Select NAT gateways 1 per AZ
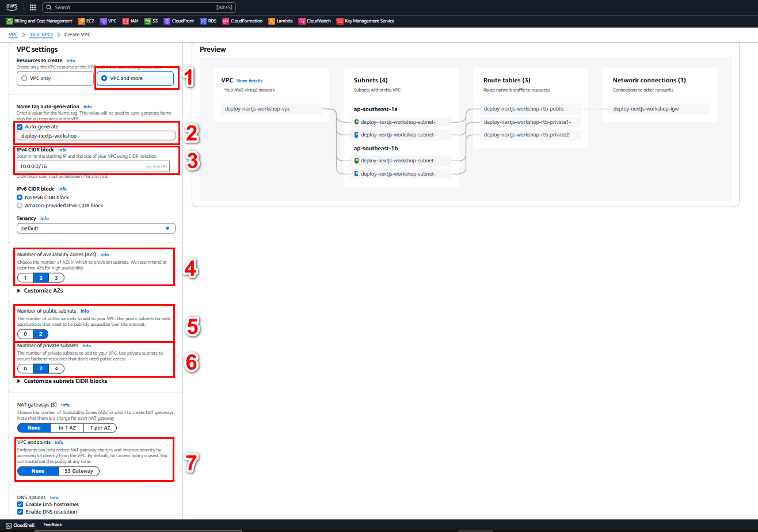 click(101, 428)
